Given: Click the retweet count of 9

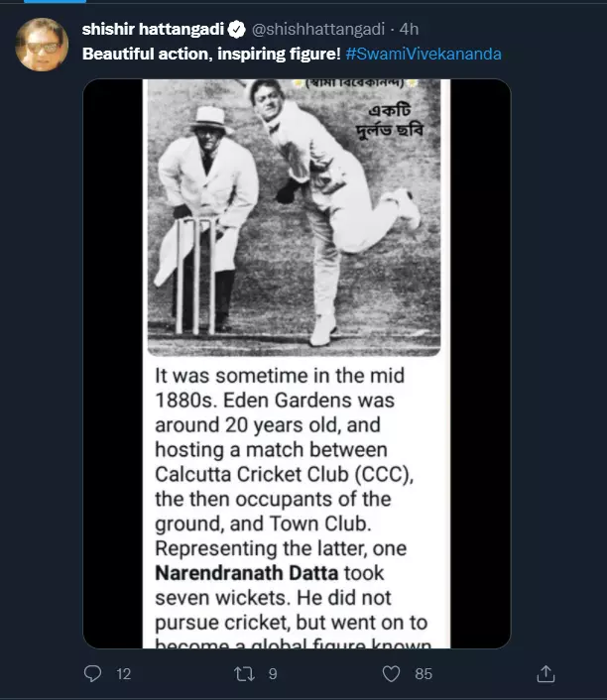Looking at the screenshot, I should tap(273, 674).
